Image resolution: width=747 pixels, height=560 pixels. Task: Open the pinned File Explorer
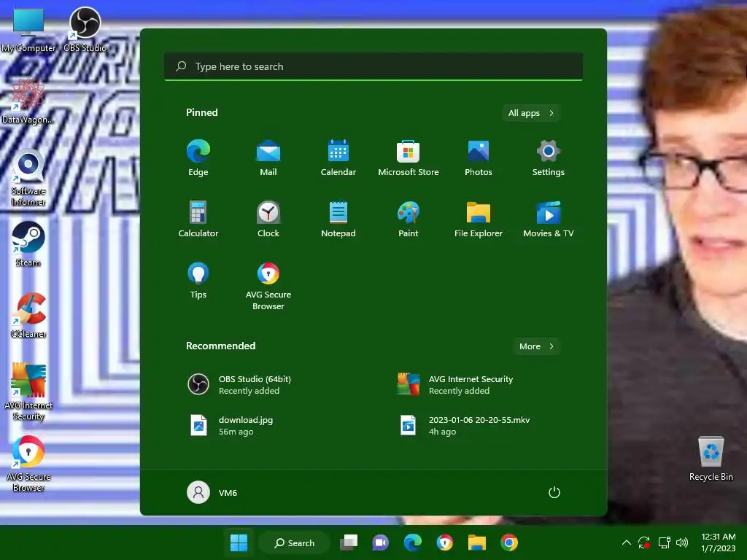[x=479, y=219]
